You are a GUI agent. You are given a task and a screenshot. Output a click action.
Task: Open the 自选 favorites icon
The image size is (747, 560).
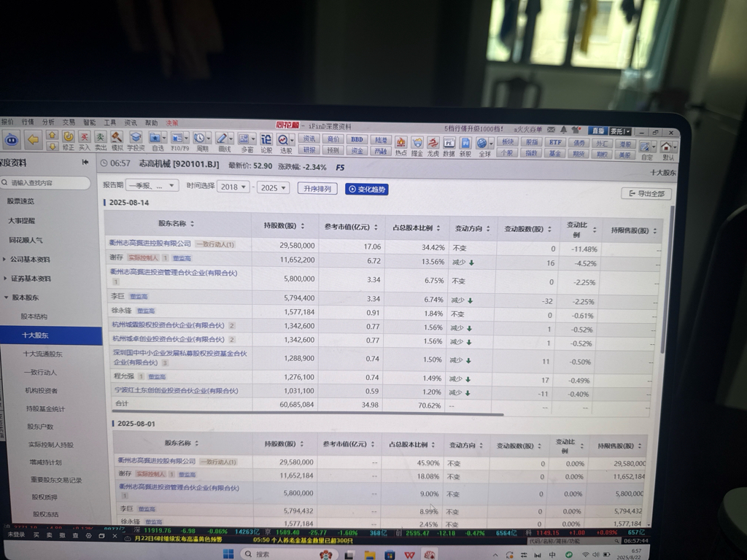(155, 138)
